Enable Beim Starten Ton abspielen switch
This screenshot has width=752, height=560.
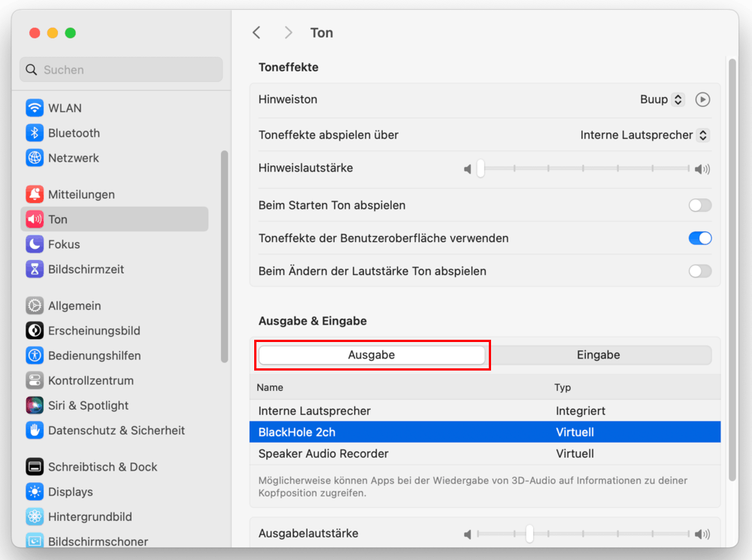point(699,205)
